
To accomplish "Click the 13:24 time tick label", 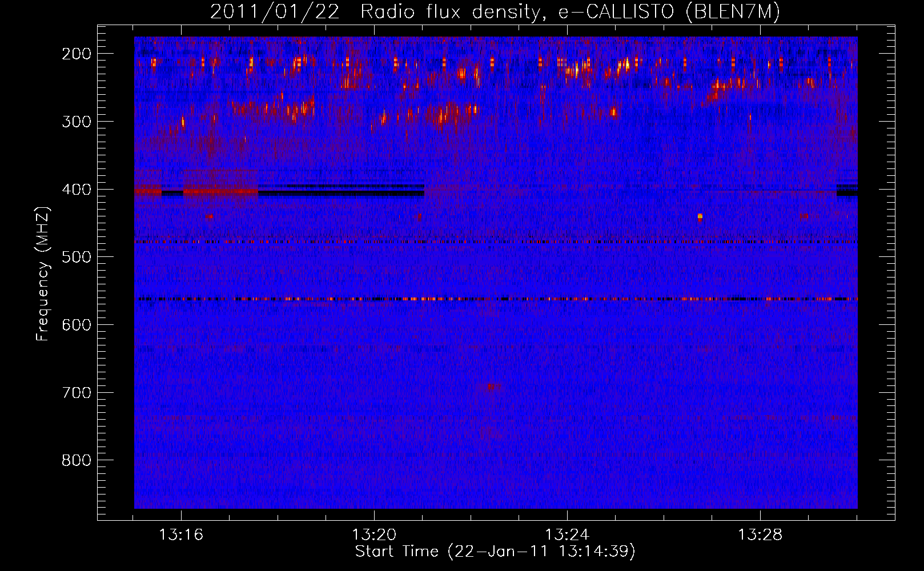I will [x=567, y=535].
